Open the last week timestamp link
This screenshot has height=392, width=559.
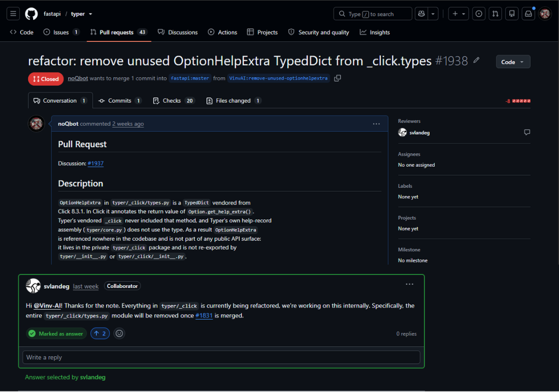tap(85, 286)
